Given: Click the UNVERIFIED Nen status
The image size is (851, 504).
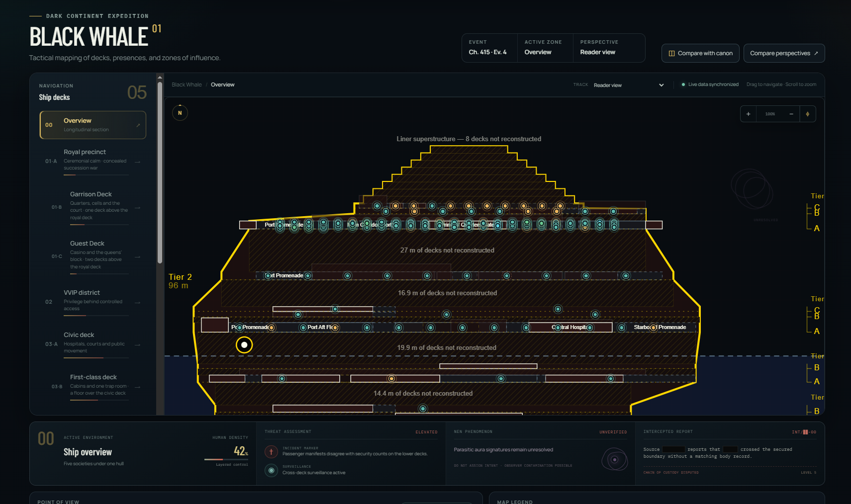Looking at the screenshot, I should [x=613, y=432].
